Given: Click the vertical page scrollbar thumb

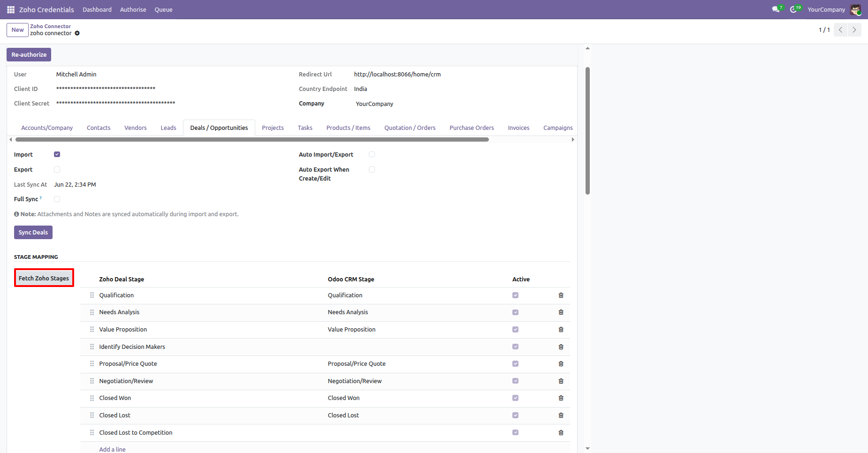Looking at the screenshot, I should pyautogui.click(x=587, y=131).
